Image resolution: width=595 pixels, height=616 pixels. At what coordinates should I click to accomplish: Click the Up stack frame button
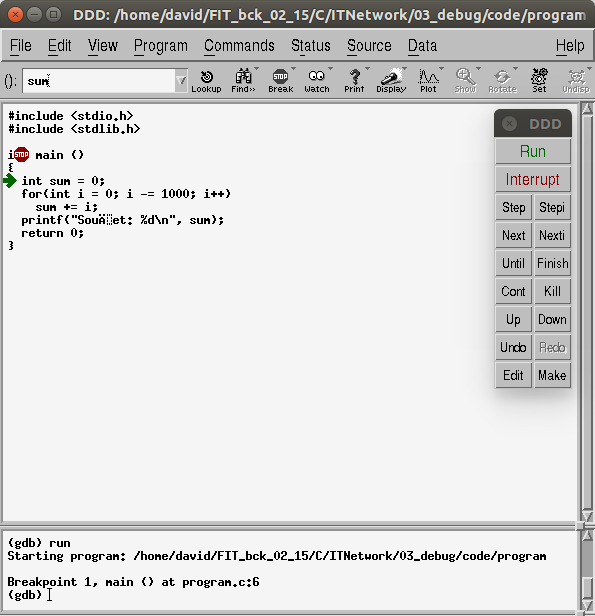click(x=514, y=319)
